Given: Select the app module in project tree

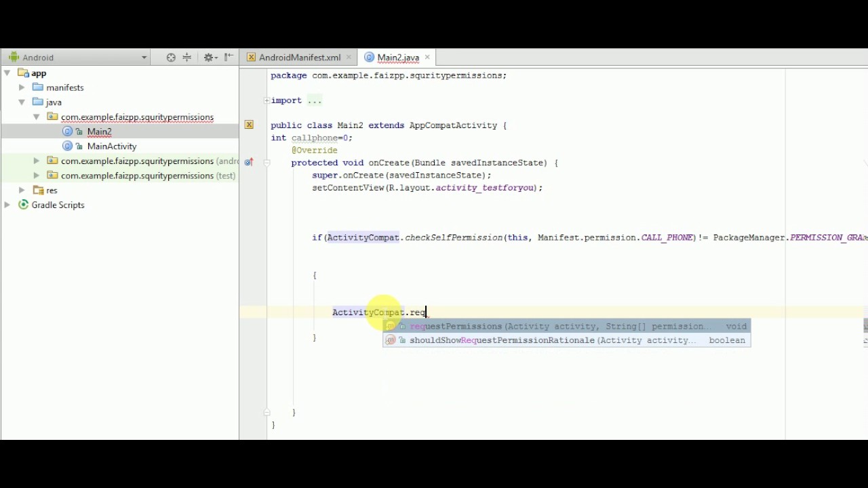Looking at the screenshot, I should point(39,73).
